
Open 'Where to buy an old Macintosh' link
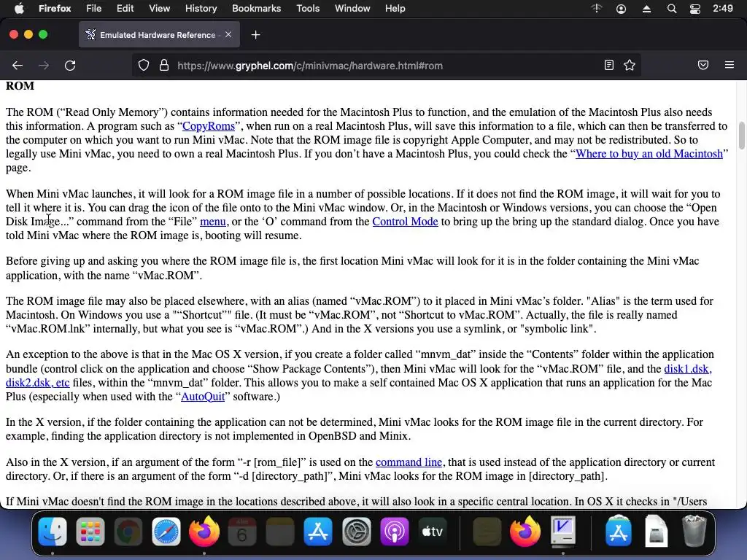click(649, 154)
